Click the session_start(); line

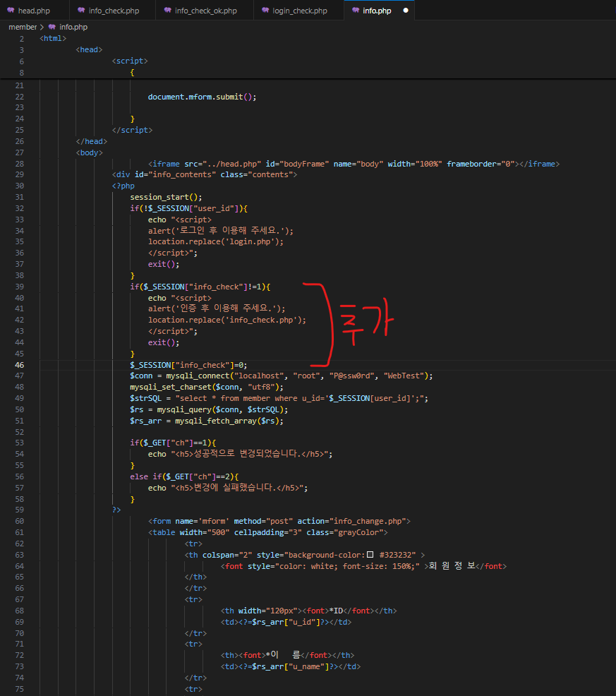click(166, 197)
